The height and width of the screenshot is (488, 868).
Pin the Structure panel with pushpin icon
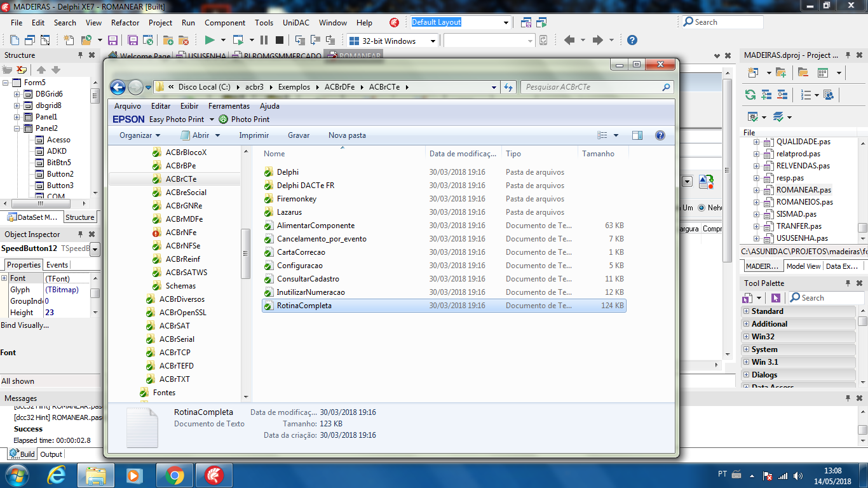[81, 55]
